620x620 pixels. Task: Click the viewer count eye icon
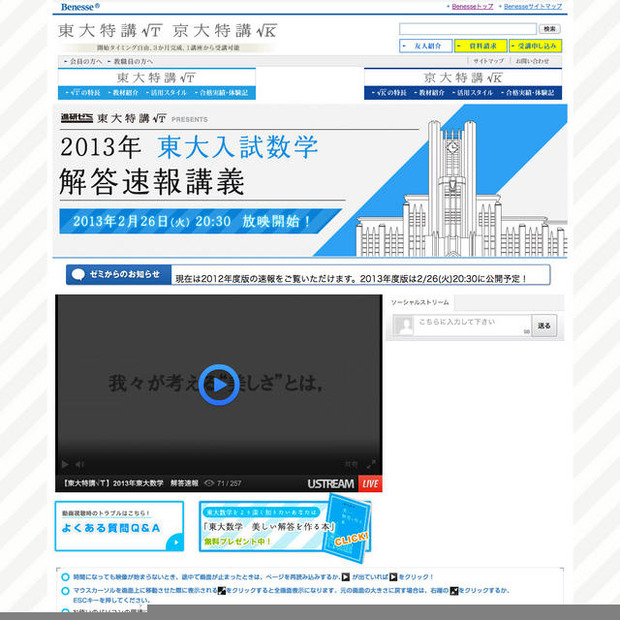coord(209,483)
